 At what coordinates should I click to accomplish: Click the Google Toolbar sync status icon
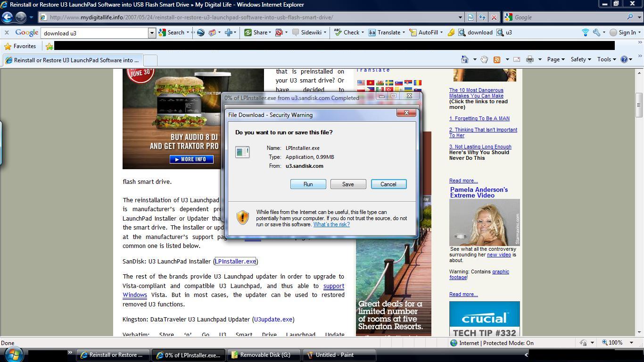[x=585, y=33]
